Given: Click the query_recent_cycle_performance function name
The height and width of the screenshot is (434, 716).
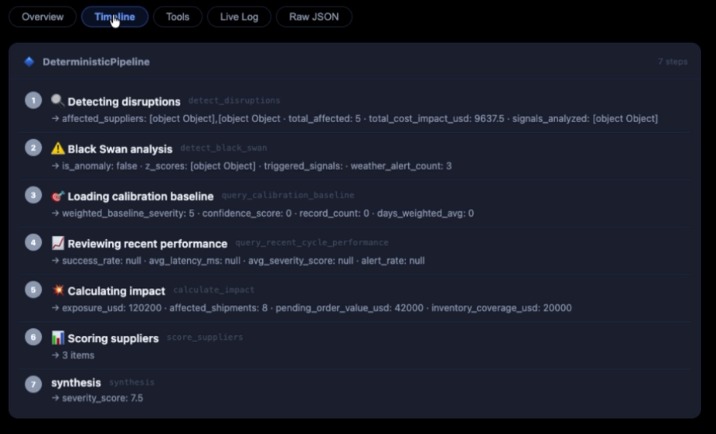Looking at the screenshot, I should (x=312, y=243).
